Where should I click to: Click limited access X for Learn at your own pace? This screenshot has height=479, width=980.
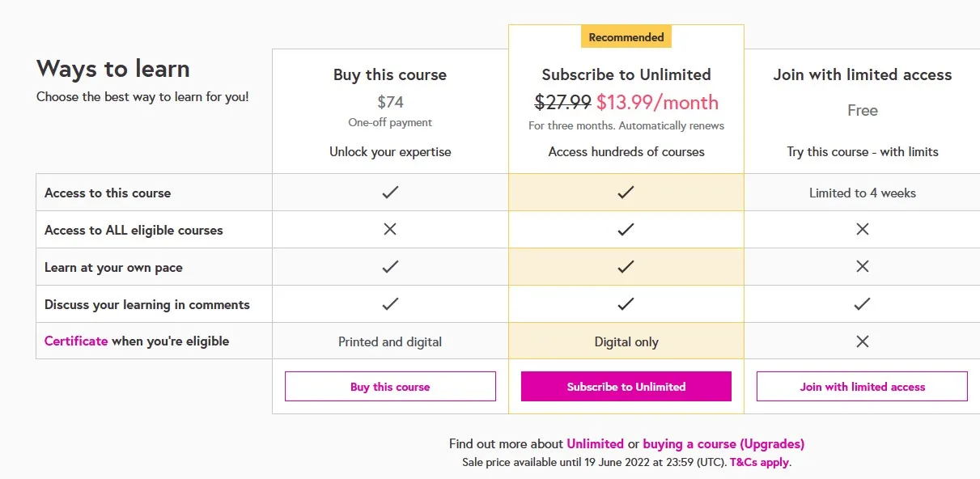click(863, 267)
